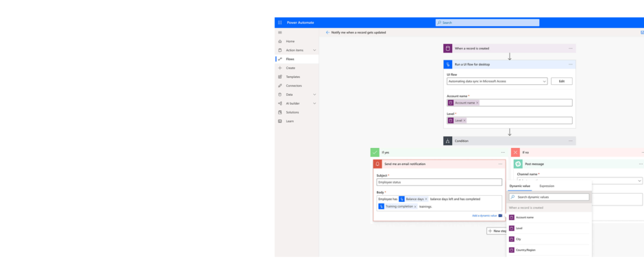This screenshot has height=274, width=644.
Task: Select City dynamic value
Action: click(549, 239)
